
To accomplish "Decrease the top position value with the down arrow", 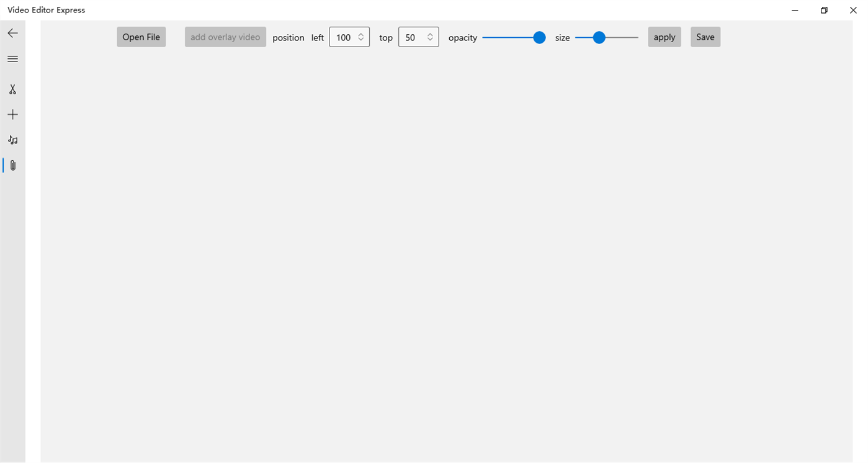I will 429,40.
